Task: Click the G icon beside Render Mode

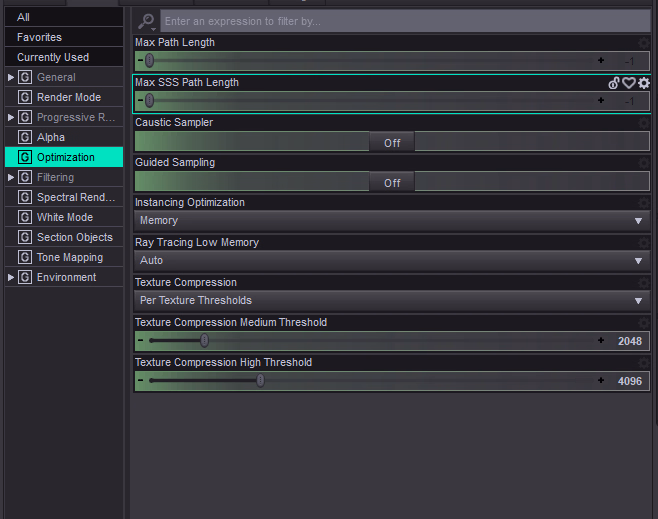Action: click(25, 97)
